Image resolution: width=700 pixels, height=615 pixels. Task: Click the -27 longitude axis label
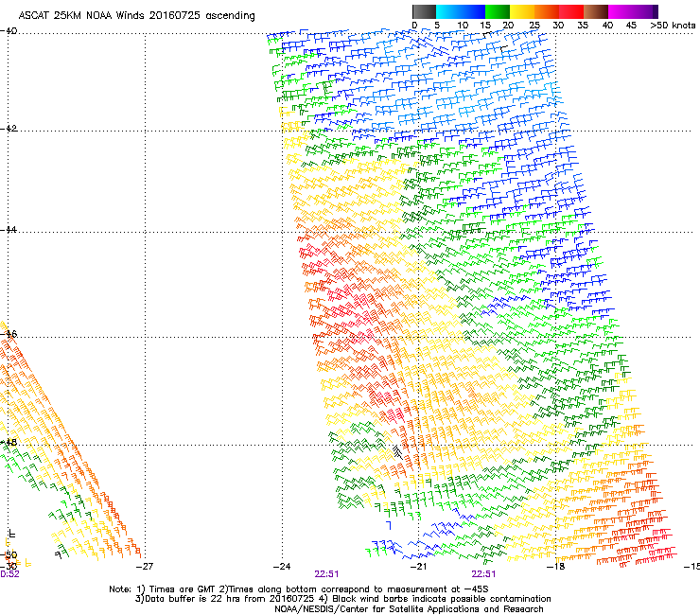[144, 567]
